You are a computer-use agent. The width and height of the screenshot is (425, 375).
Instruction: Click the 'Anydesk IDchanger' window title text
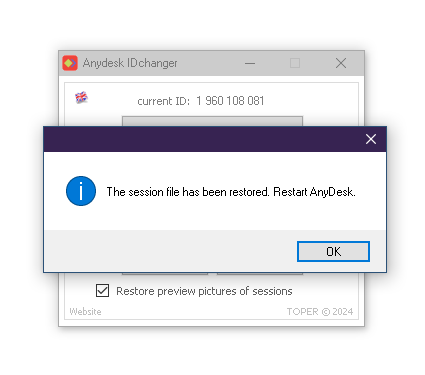pyautogui.click(x=130, y=63)
